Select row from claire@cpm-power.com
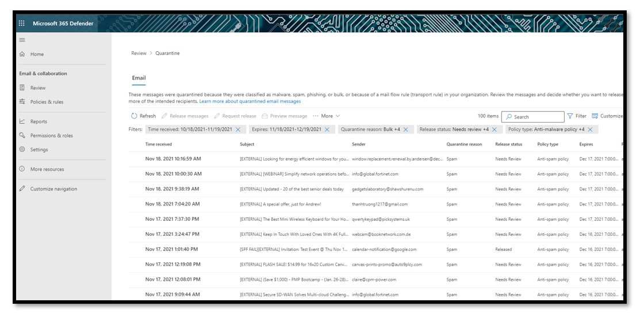 (x=375, y=280)
